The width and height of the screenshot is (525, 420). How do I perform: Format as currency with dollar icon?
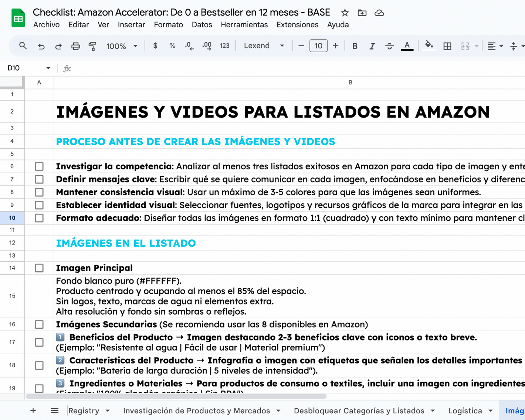pos(155,46)
